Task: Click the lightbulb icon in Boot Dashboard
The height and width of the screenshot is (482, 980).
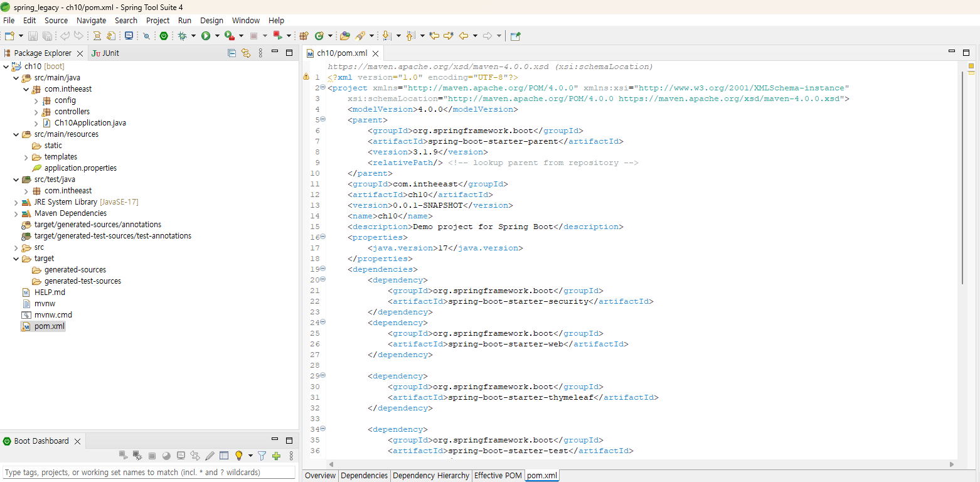Action: point(238,456)
